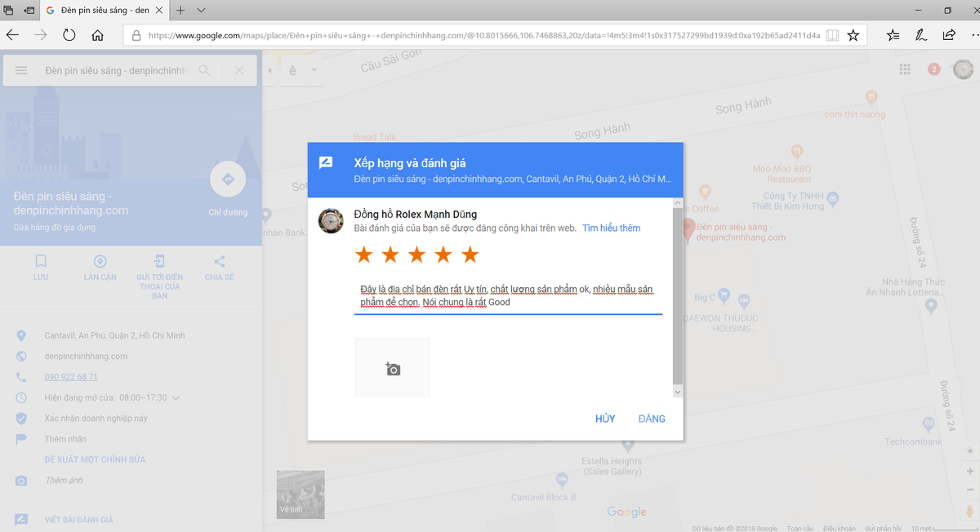Open the Tìm hiểu thêm link

(x=612, y=228)
